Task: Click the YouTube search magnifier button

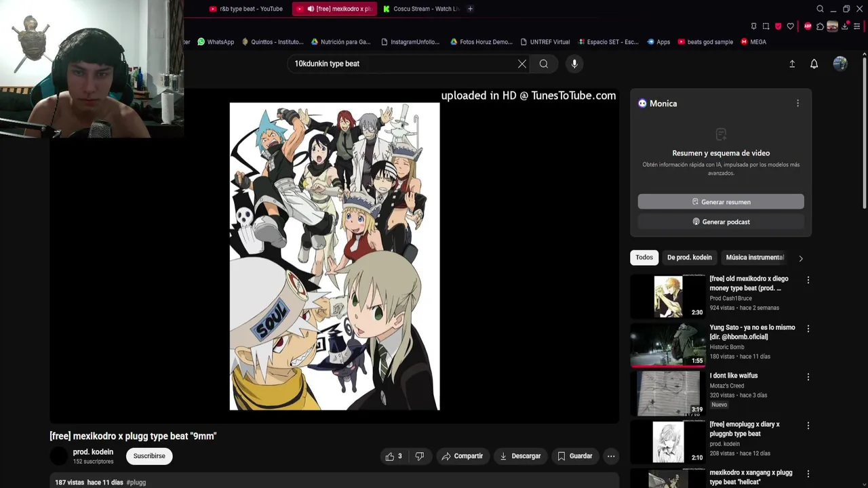Action: coord(544,64)
